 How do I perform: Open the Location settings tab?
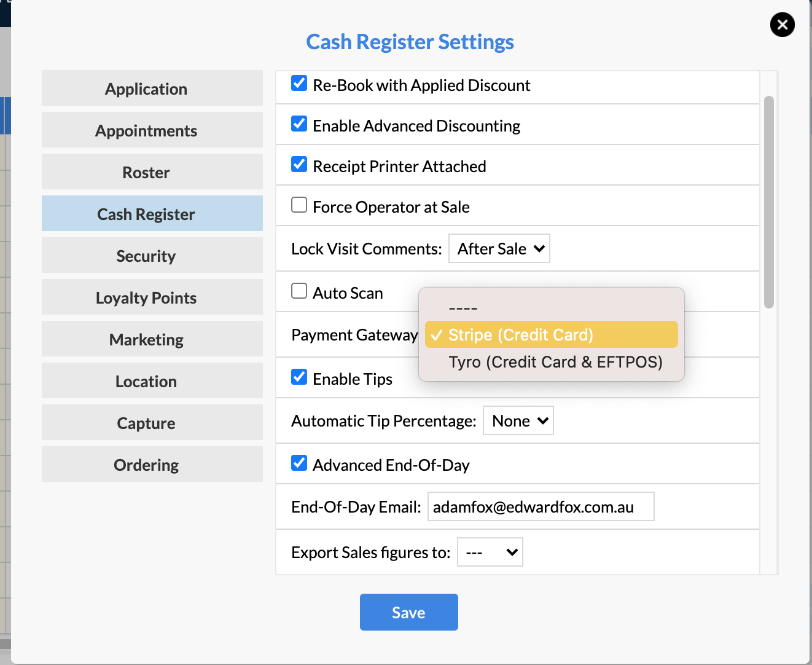[152, 380]
